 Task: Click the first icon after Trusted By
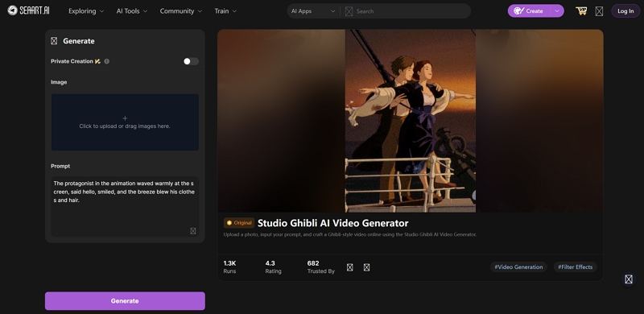click(x=350, y=267)
